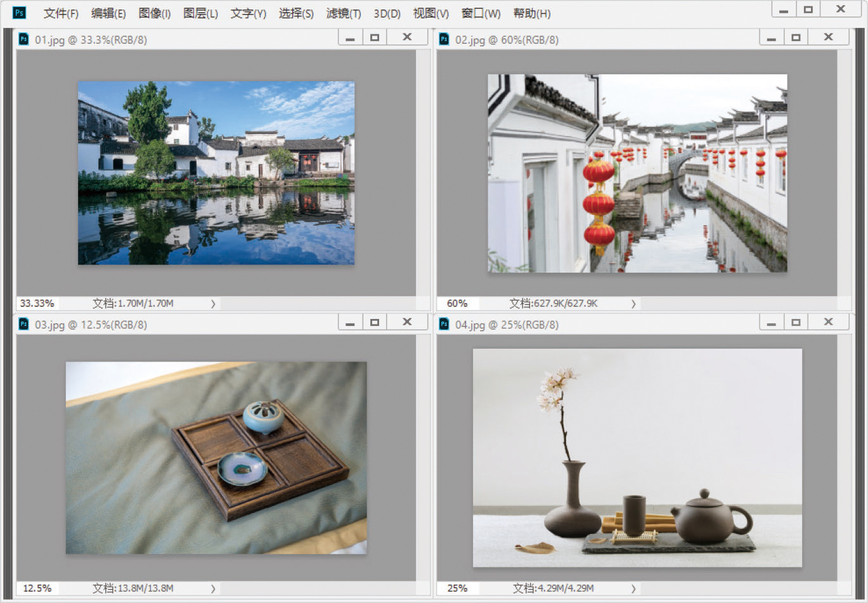
Task: Click the Photoshop Ps logo icon
Action: point(20,12)
